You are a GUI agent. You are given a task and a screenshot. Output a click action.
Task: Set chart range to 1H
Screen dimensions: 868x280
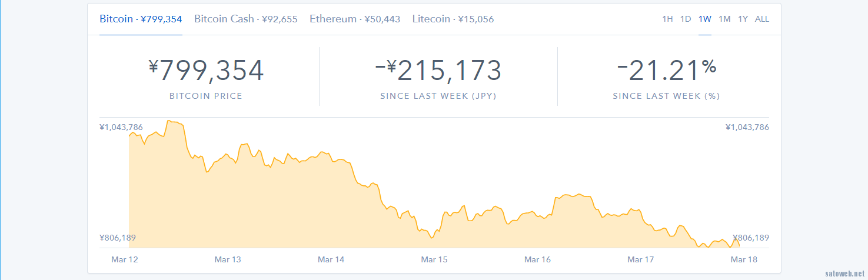click(x=667, y=19)
